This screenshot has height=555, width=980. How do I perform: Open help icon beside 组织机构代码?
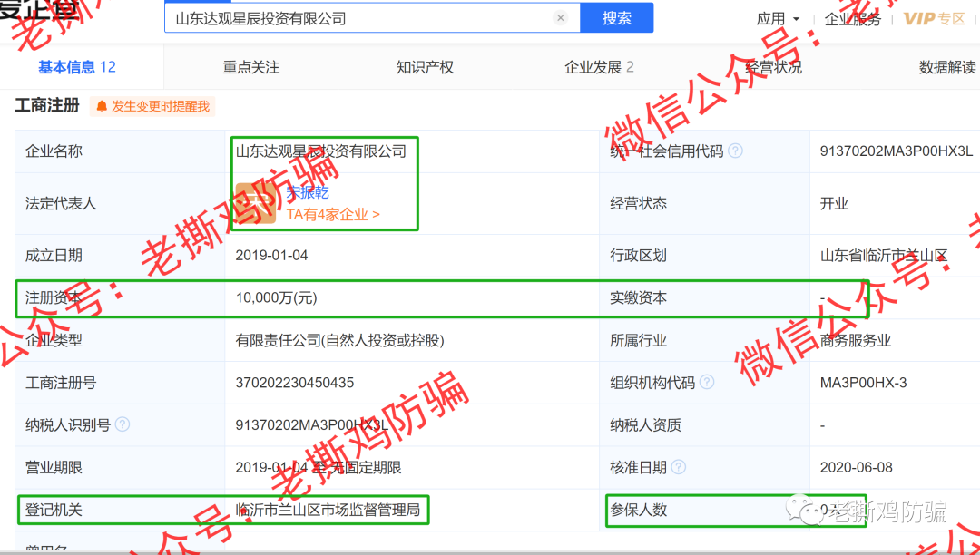click(707, 382)
